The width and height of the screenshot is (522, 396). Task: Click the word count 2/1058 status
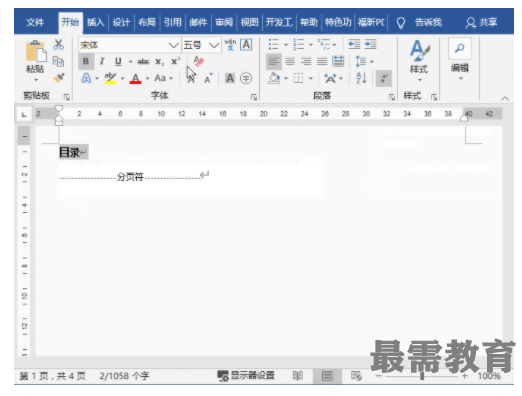pyautogui.click(x=124, y=376)
